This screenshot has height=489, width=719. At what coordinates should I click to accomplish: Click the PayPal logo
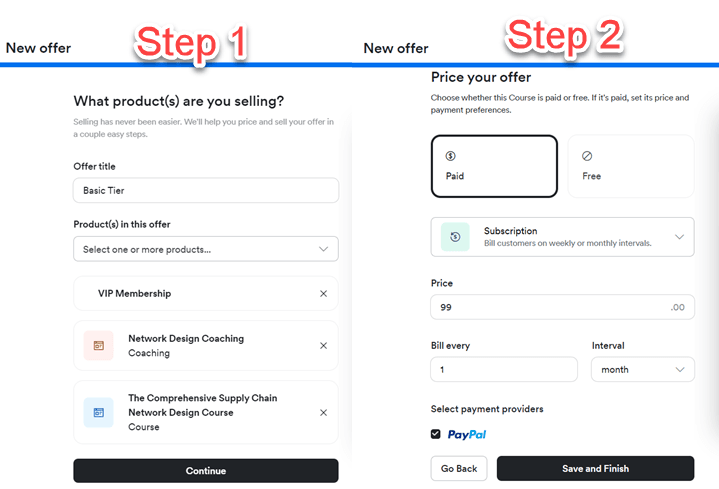[466, 435]
